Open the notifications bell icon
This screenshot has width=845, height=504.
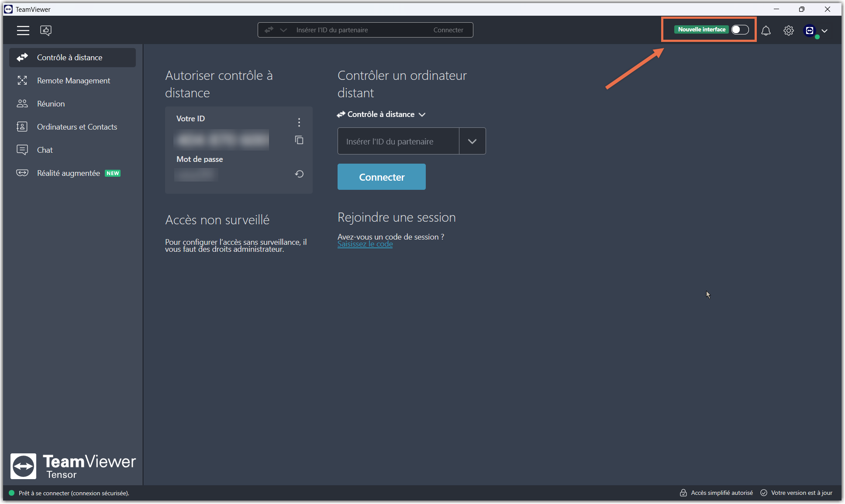click(x=766, y=31)
